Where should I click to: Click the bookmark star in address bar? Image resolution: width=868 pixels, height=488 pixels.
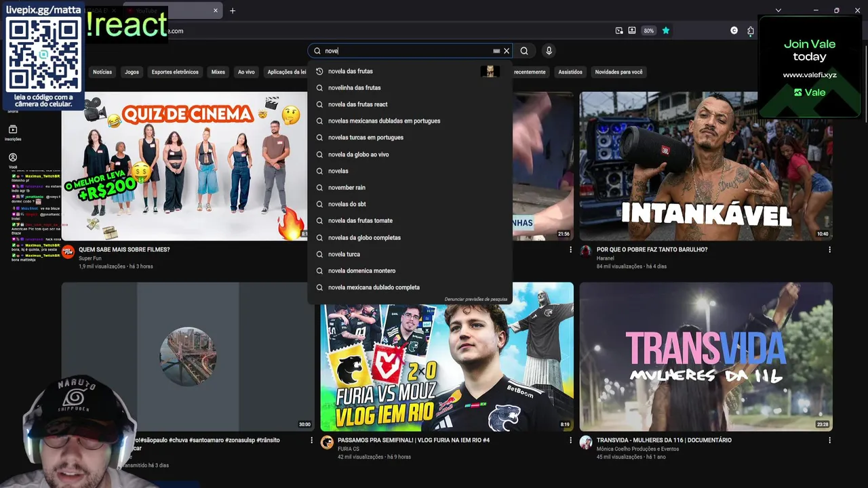click(666, 30)
